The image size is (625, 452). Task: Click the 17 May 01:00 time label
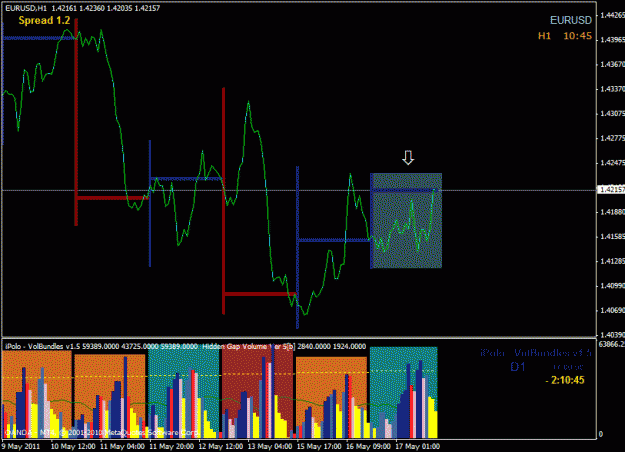[x=418, y=446]
